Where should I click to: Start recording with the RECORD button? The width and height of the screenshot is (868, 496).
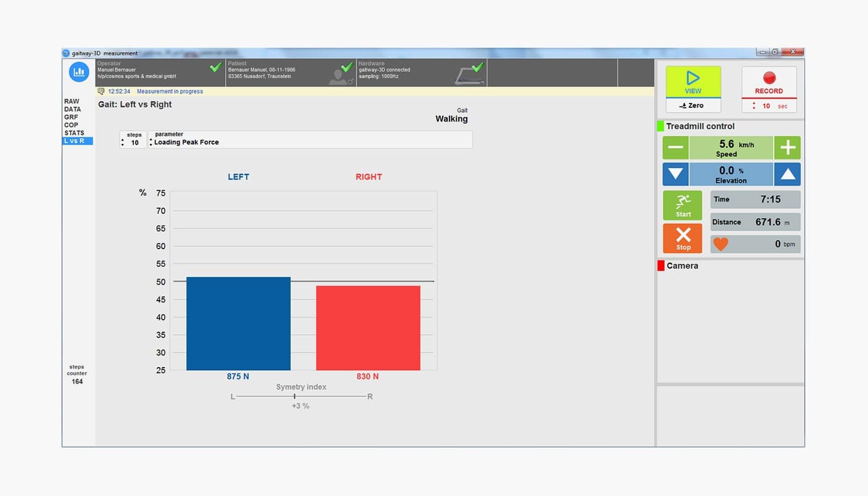pos(769,82)
